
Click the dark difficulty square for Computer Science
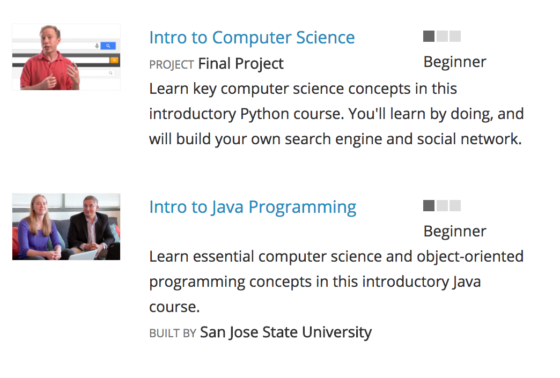tap(429, 36)
